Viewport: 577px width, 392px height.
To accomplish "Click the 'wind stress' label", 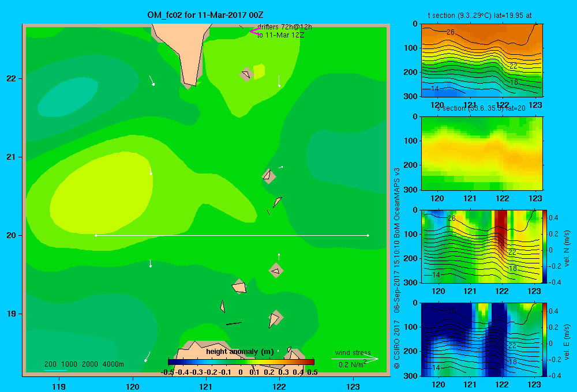I will pyautogui.click(x=353, y=352).
